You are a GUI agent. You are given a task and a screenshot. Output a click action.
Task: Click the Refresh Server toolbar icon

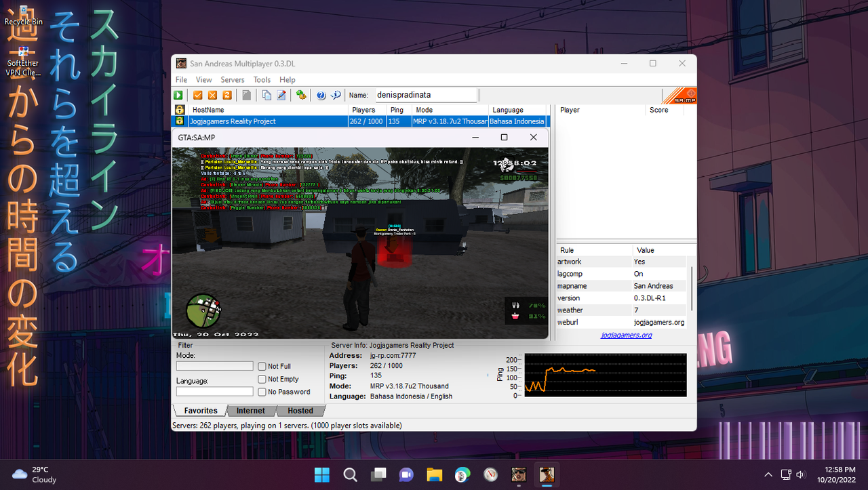[x=228, y=96]
